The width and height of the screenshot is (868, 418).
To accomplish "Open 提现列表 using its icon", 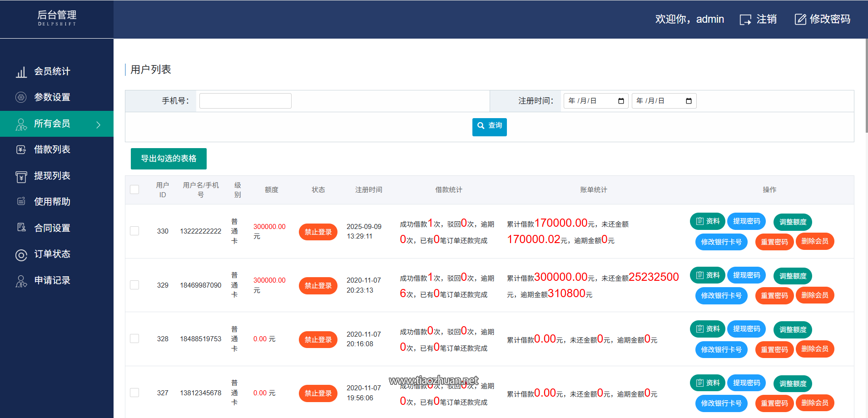I will tap(21, 176).
